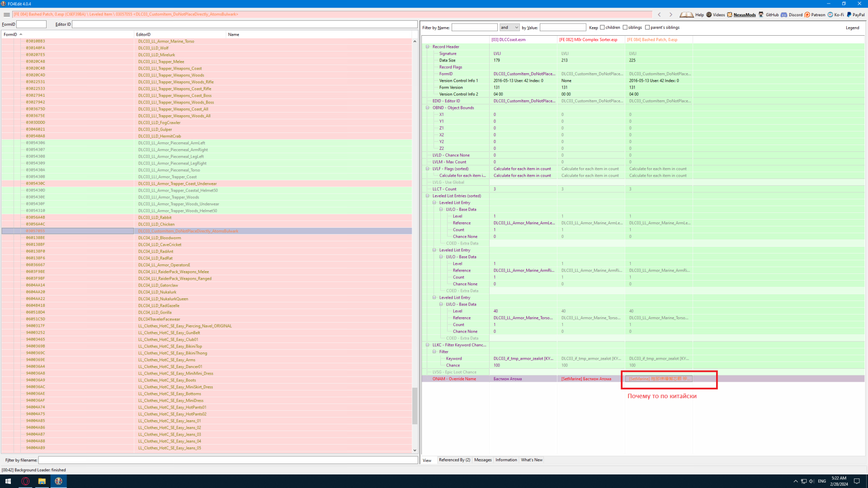Viewport: 868px width, 488px height.
Task: Open the Messages tab
Action: pos(482,460)
